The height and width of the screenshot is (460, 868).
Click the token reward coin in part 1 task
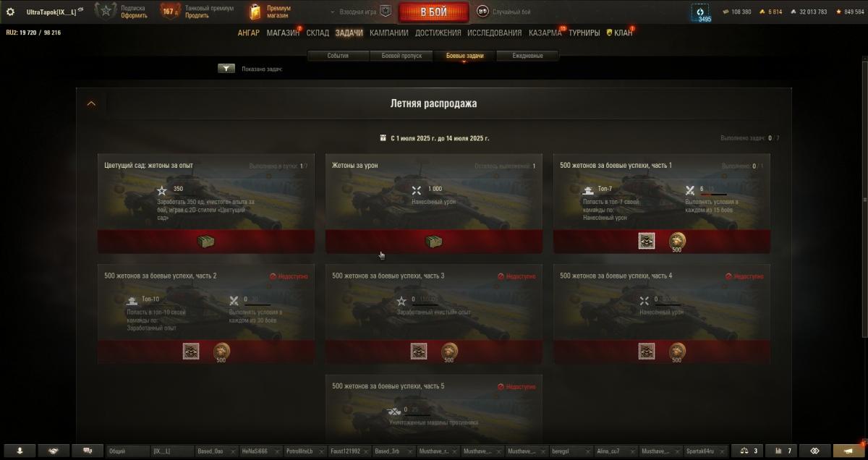pos(677,240)
